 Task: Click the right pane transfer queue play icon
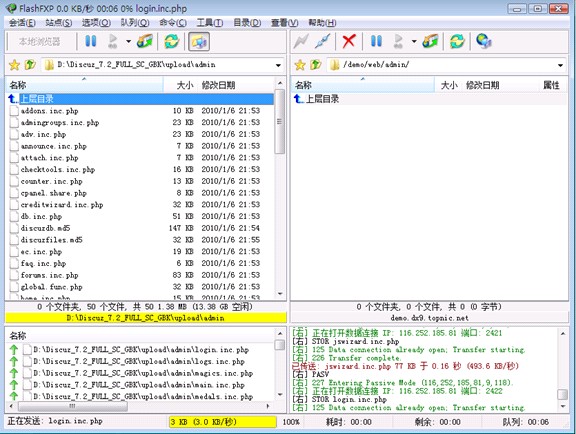(x=399, y=41)
